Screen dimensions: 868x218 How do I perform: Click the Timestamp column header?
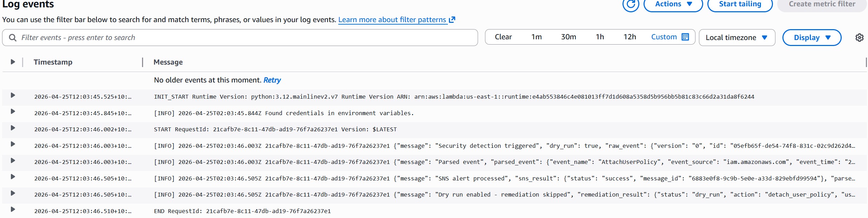[53, 62]
